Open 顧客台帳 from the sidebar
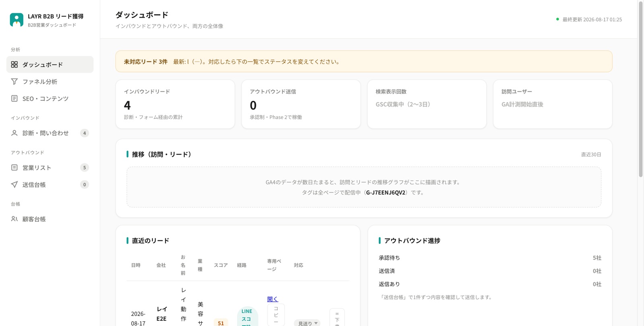The image size is (644, 326). pyautogui.click(x=50, y=219)
